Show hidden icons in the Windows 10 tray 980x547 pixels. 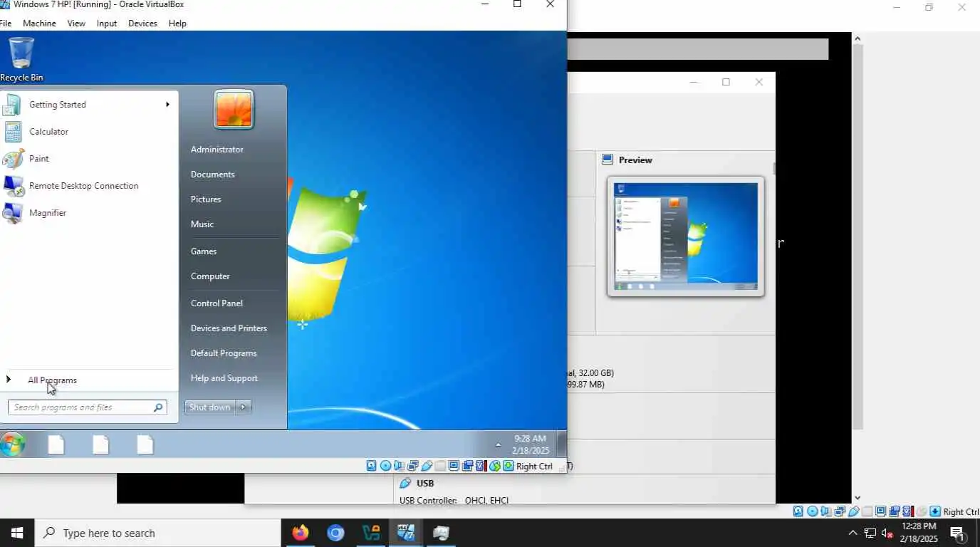(853, 533)
